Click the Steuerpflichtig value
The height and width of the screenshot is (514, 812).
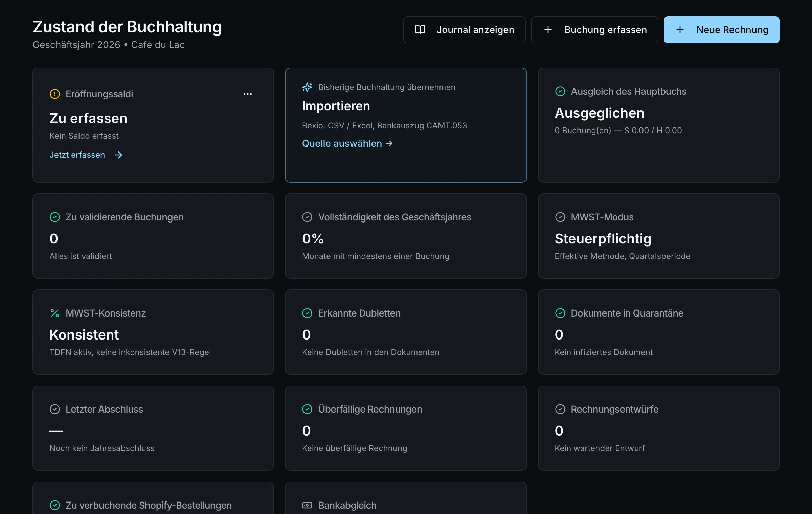(603, 239)
